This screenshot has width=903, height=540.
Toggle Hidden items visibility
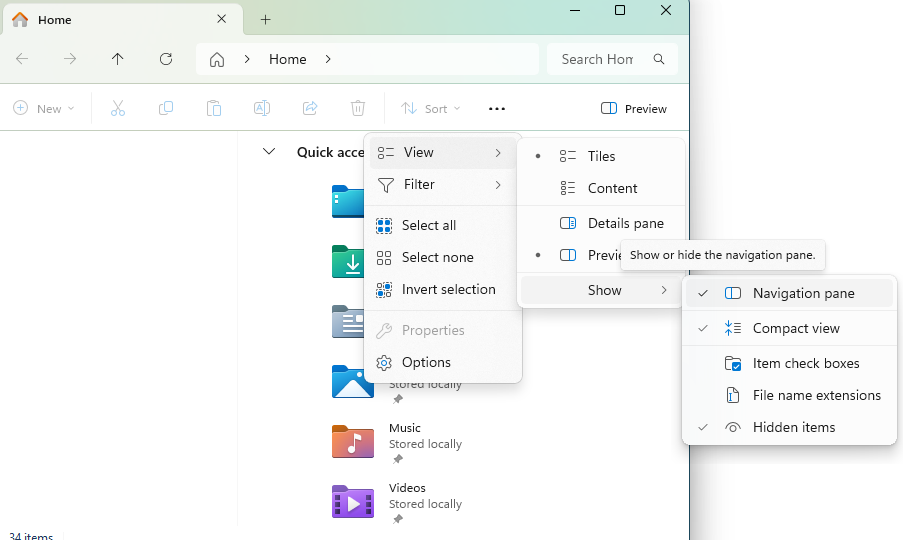coord(789,427)
